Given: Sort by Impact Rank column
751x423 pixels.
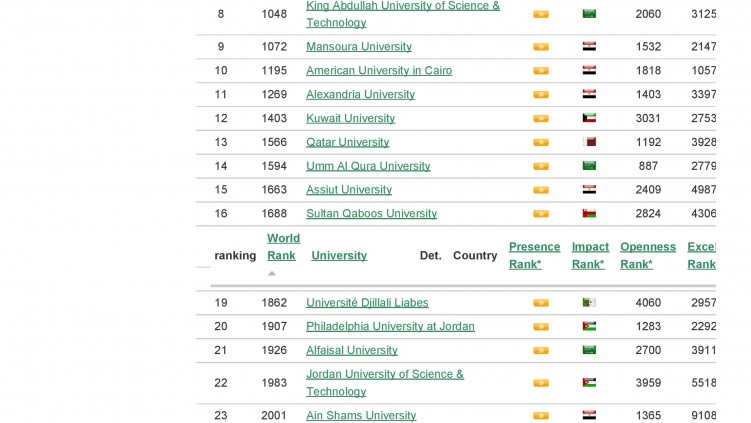Looking at the screenshot, I should click(x=590, y=256).
